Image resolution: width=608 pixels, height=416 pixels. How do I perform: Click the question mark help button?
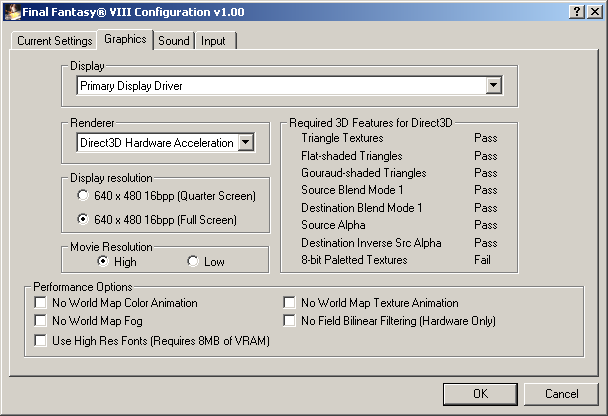click(578, 10)
